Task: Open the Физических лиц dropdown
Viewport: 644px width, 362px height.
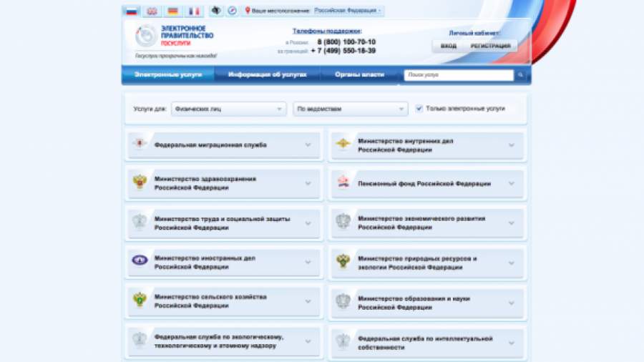Action: point(229,109)
